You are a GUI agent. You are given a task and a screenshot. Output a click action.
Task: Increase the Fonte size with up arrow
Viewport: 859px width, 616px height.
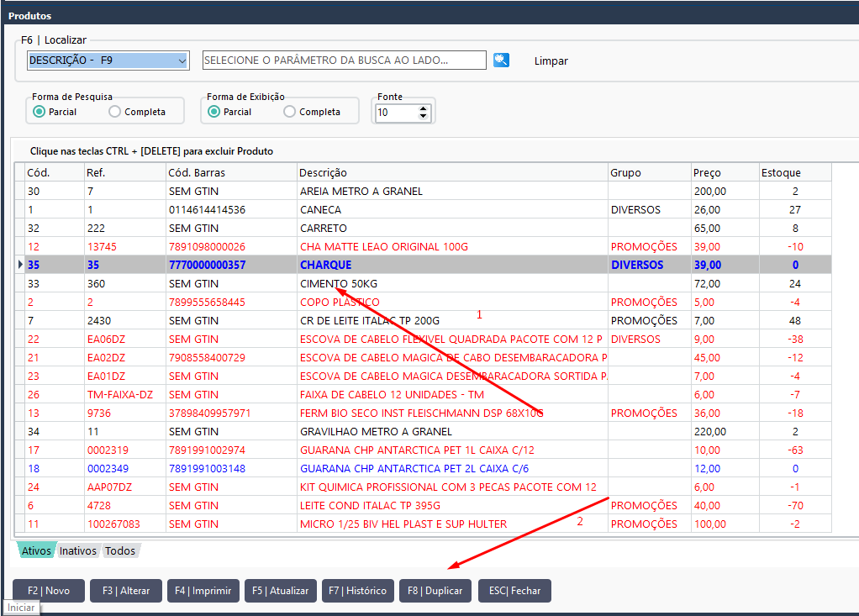coord(423,108)
